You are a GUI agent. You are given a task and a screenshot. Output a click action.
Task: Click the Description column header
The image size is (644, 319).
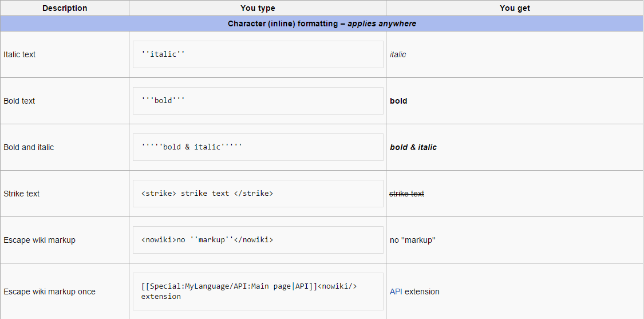click(65, 8)
